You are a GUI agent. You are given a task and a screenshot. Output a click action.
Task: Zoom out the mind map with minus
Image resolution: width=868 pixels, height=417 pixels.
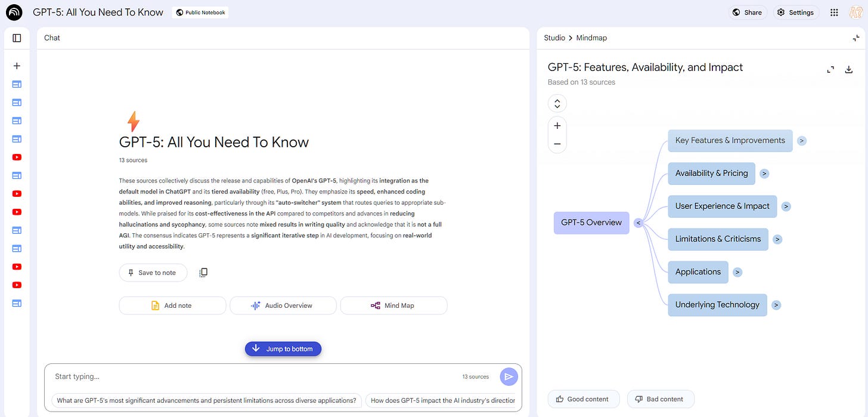[x=557, y=144]
